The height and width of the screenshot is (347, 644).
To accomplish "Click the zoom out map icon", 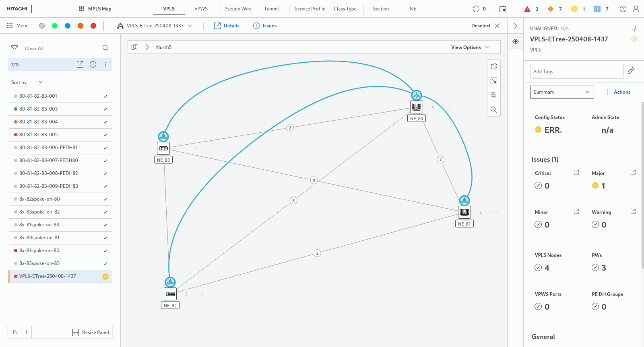I will [493, 110].
